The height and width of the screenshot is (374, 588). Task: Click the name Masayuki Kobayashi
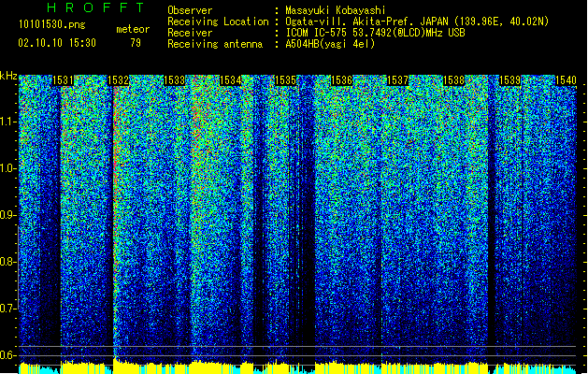tap(336, 10)
